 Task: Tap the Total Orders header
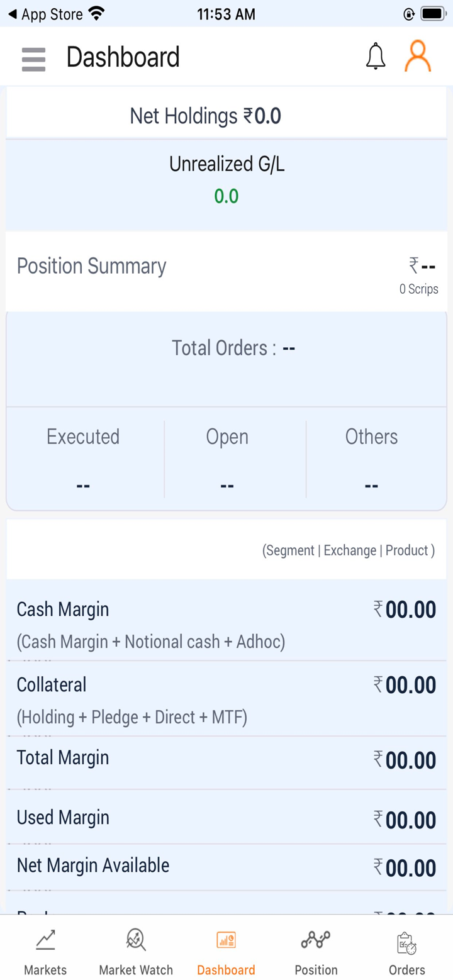[233, 348]
